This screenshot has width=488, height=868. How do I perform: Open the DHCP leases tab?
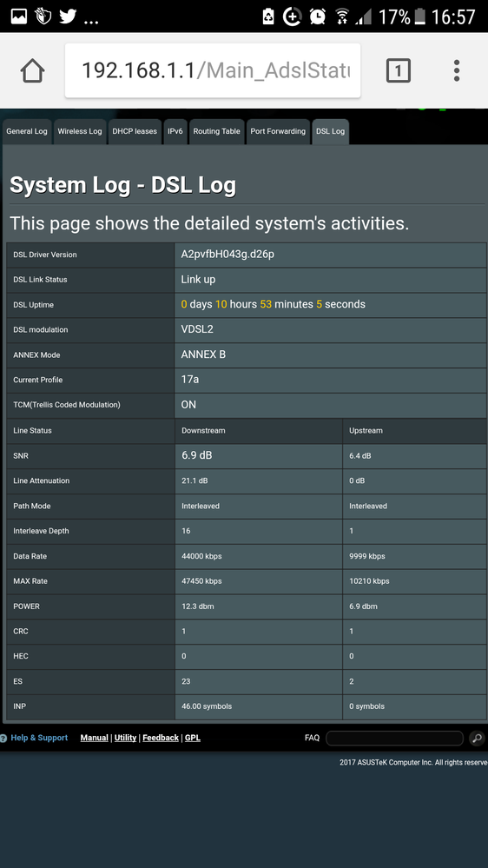pos(135,132)
